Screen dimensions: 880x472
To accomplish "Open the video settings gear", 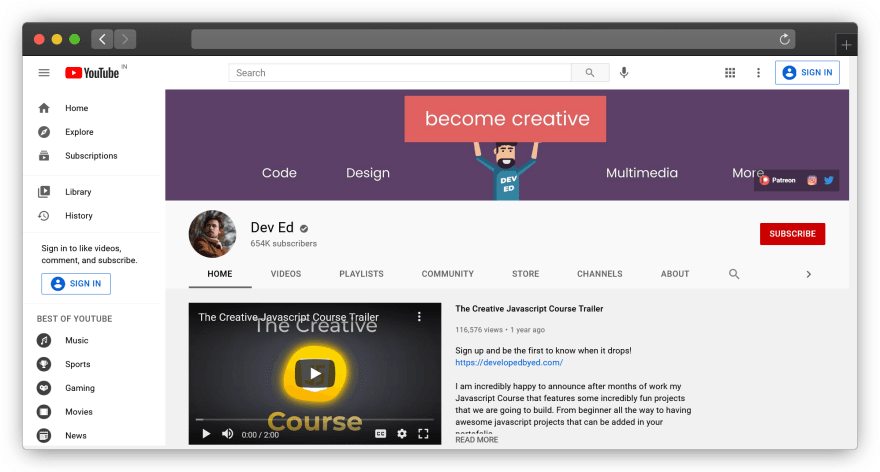I will pos(402,434).
